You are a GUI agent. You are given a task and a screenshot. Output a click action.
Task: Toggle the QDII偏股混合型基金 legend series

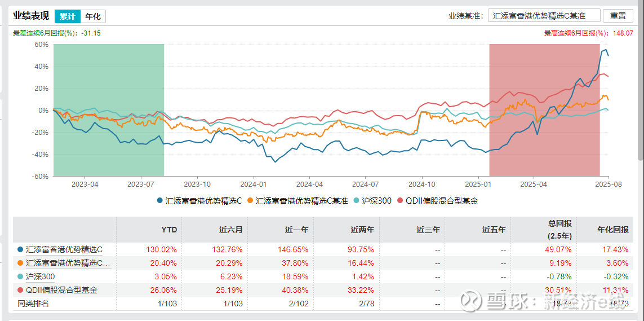coord(438,200)
